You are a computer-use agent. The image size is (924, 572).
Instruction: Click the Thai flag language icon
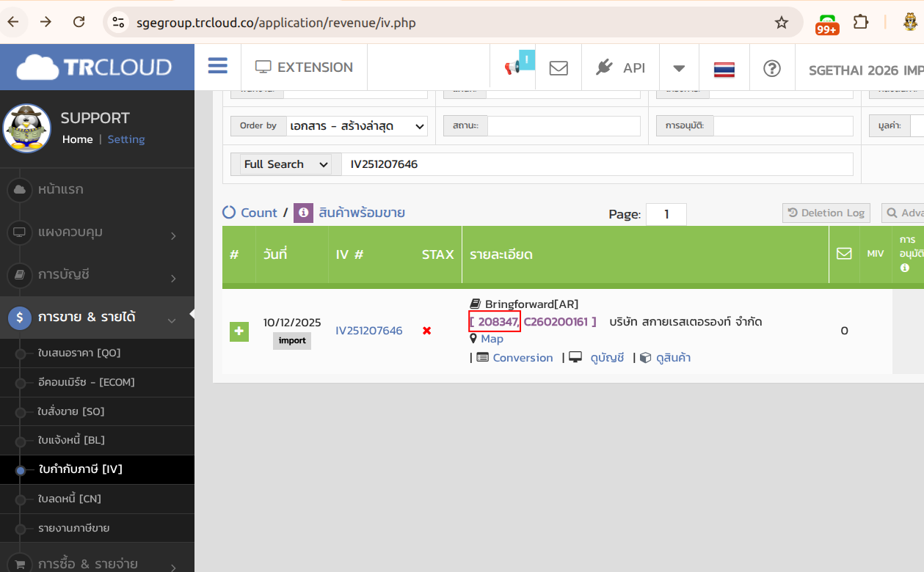(724, 68)
